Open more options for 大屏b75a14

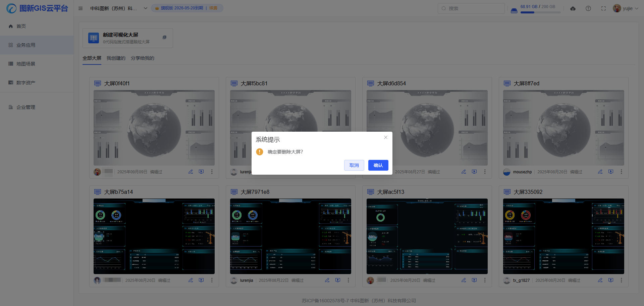pyautogui.click(x=212, y=280)
